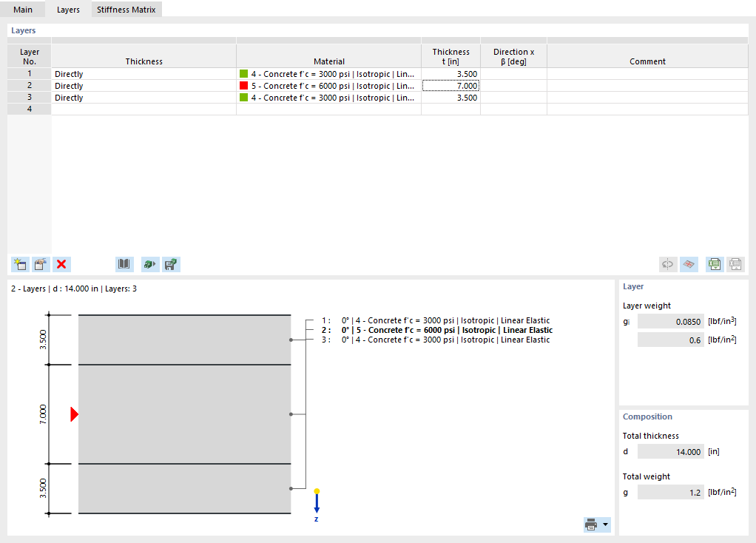Select thickness cell 3.500 of layer 3
The image size is (756, 543).
point(450,98)
